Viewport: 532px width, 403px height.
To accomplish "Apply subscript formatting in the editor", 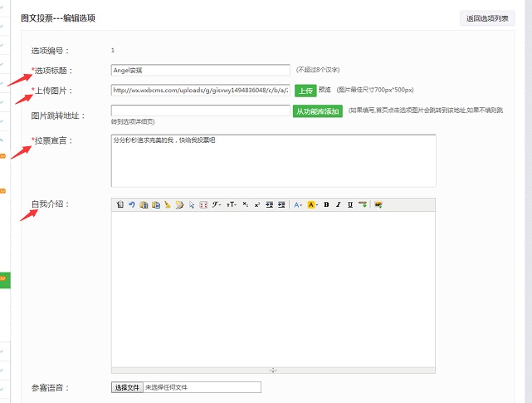I will pyautogui.click(x=246, y=204).
